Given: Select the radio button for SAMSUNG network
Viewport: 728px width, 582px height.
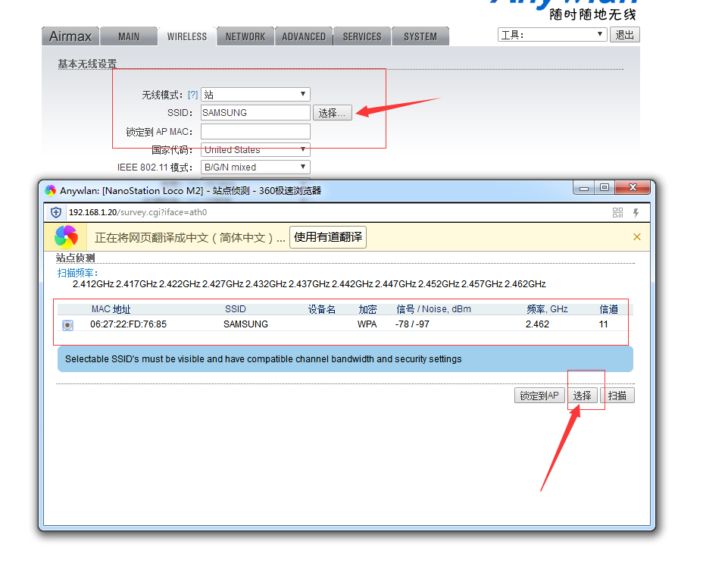Looking at the screenshot, I should pyautogui.click(x=67, y=325).
